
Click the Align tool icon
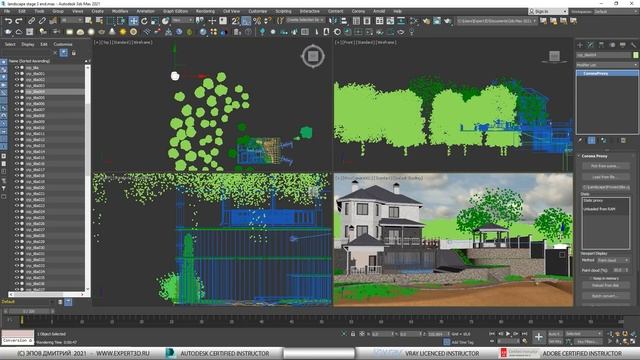click(x=344, y=20)
